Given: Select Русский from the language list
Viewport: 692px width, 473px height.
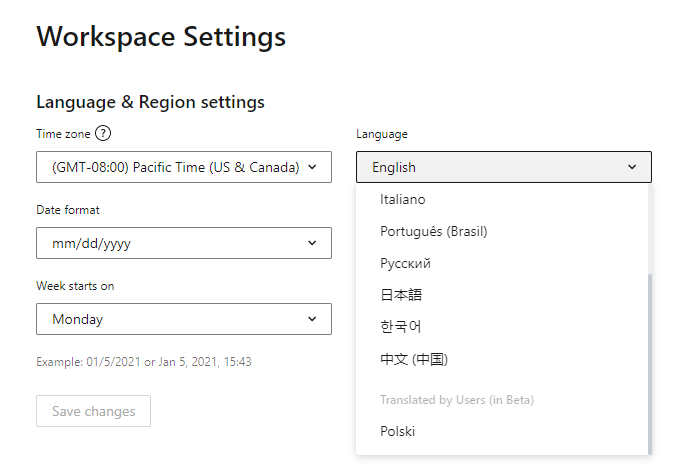Looking at the screenshot, I should pyautogui.click(x=405, y=263).
